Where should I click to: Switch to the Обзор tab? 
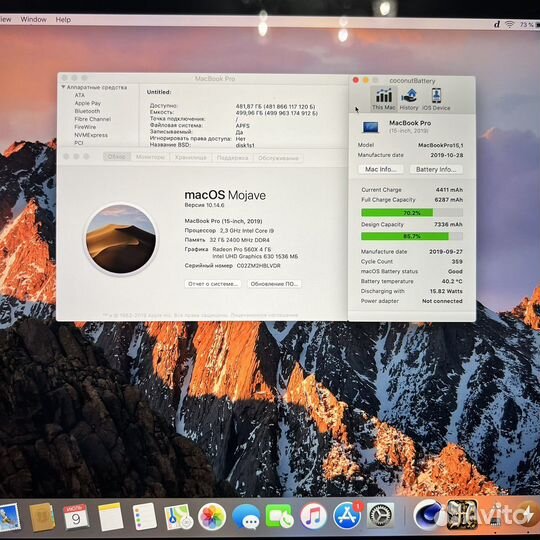pos(117,157)
